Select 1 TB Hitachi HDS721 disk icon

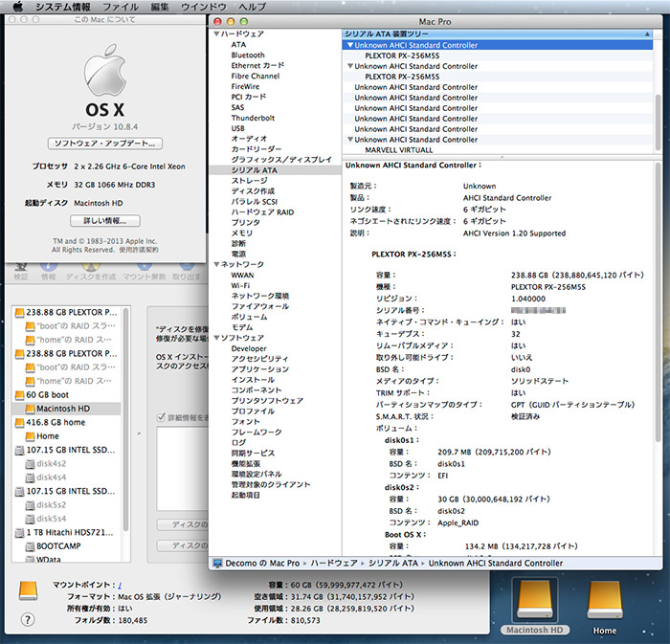tap(20, 533)
